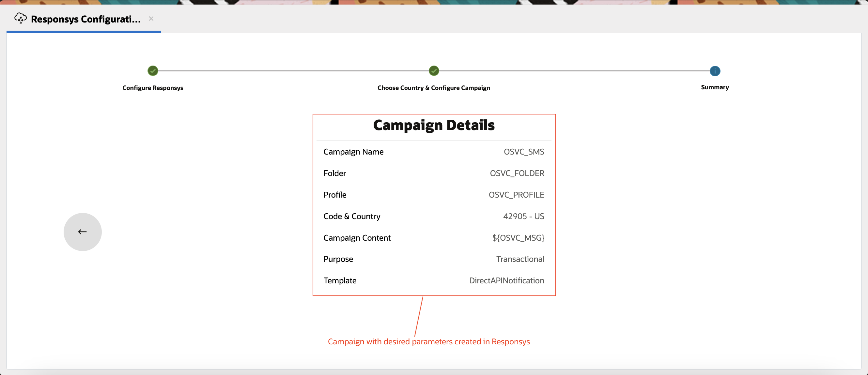The height and width of the screenshot is (375, 868).
Task: Go back using the left arrow button
Action: pyautogui.click(x=83, y=232)
